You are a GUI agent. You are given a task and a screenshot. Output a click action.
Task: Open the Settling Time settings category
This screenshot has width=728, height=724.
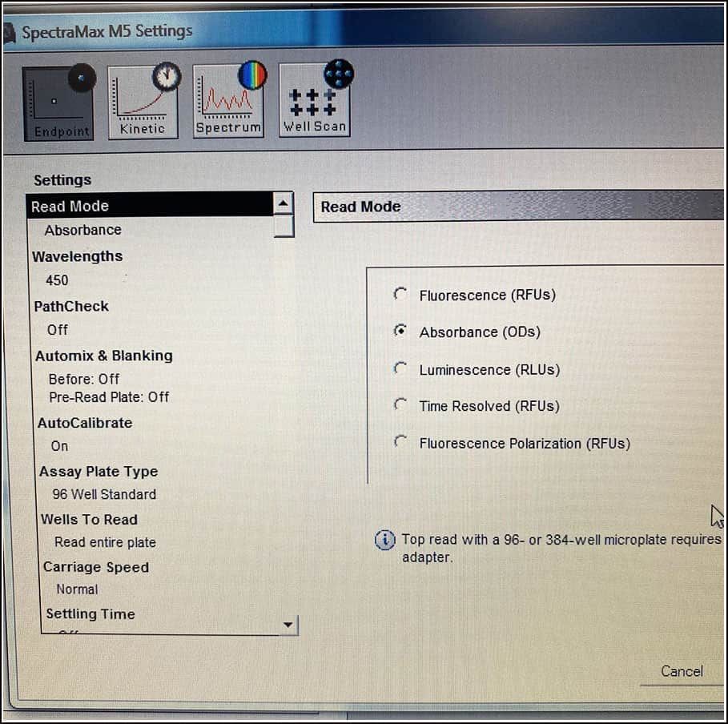click(90, 614)
